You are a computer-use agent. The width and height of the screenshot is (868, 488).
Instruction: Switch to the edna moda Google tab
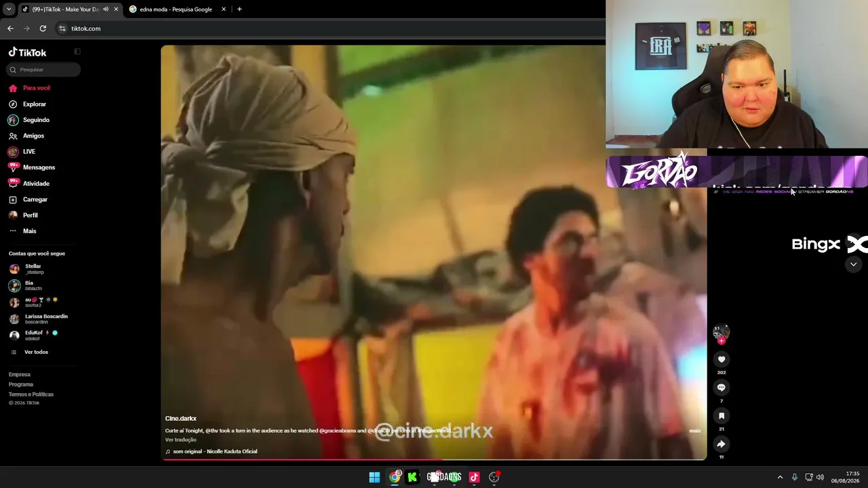[178, 9]
